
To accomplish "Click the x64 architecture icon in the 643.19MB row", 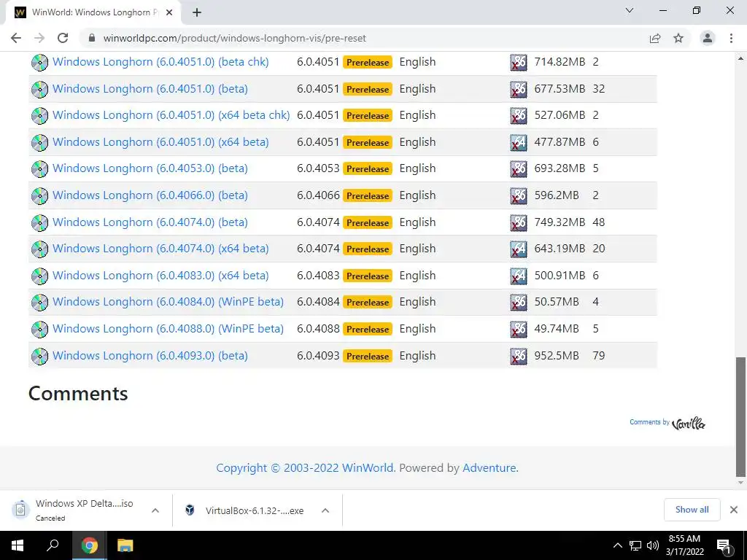I will pos(519,249).
